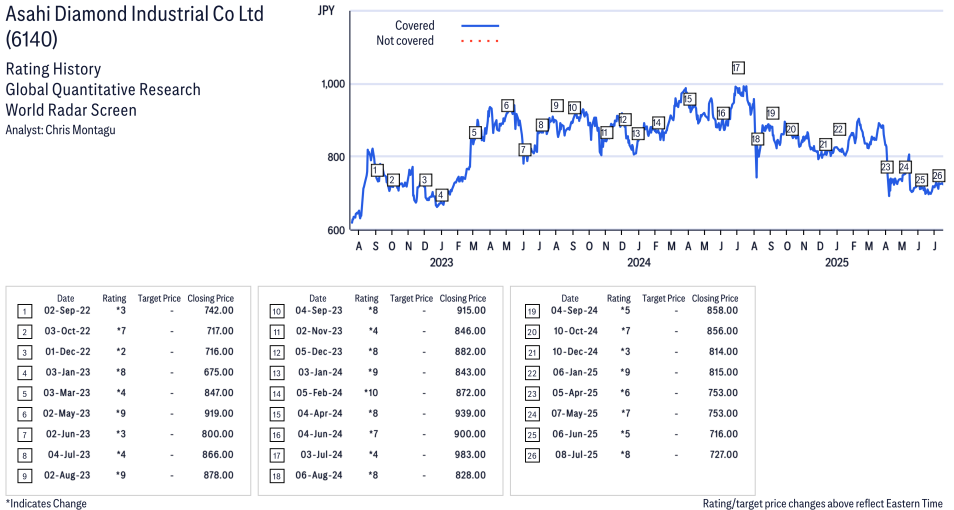Click the date cell '06-Jun-25'
Image resolution: width=954 pixels, height=510 pixels.
point(575,434)
